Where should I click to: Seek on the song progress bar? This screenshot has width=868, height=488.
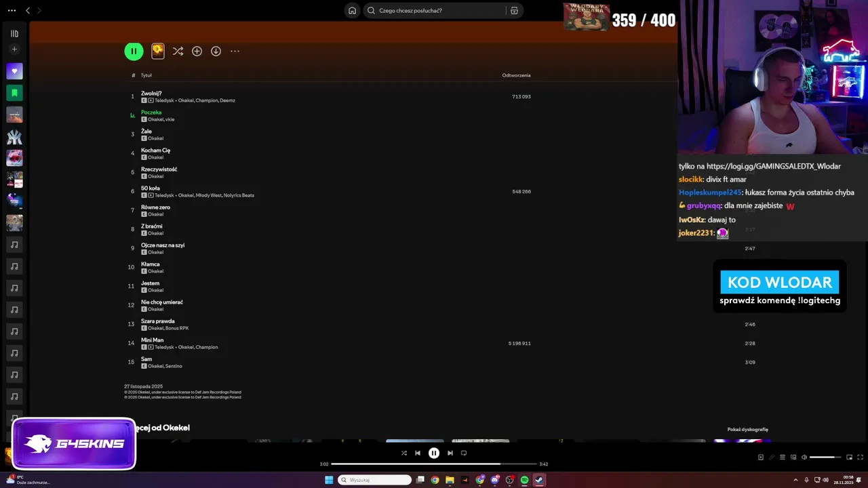click(x=434, y=464)
